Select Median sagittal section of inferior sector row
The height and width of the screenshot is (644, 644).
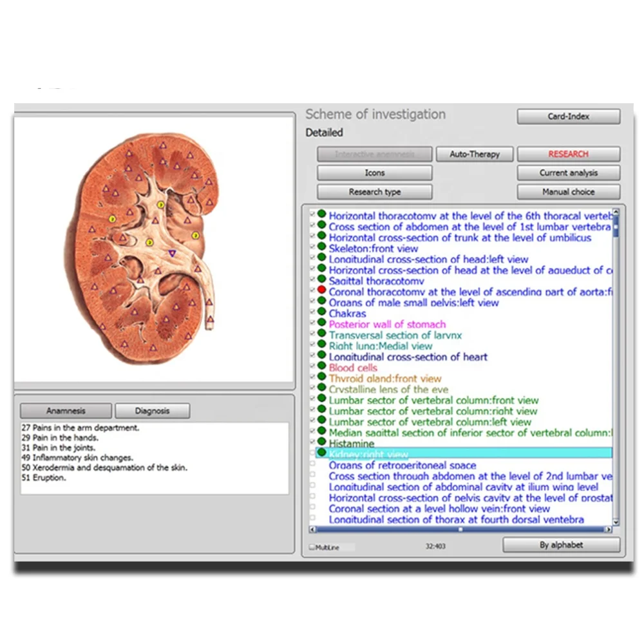[x=470, y=433]
